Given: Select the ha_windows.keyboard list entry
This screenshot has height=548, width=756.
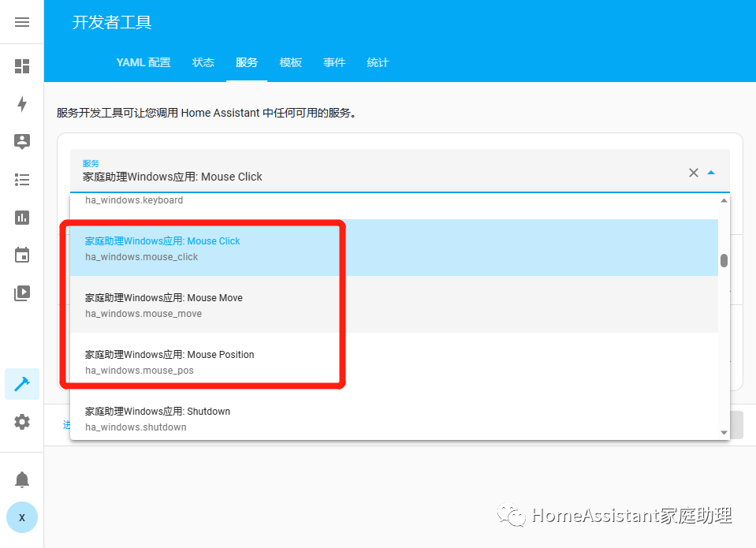Looking at the screenshot, I should [394, 206].
